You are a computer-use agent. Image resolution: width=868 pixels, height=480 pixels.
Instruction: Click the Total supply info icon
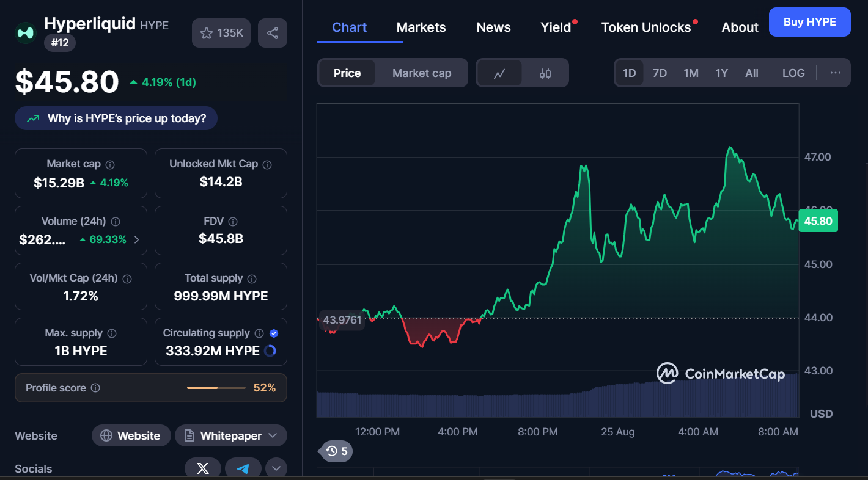pos(252,278)
